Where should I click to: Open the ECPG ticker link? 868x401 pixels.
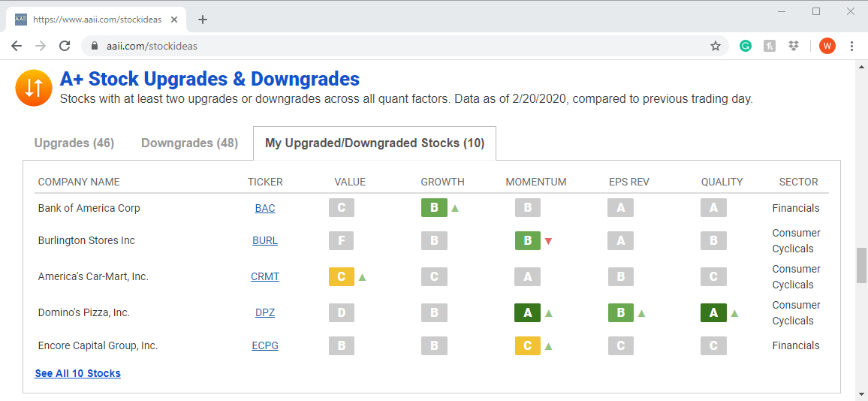coord(265,345)
